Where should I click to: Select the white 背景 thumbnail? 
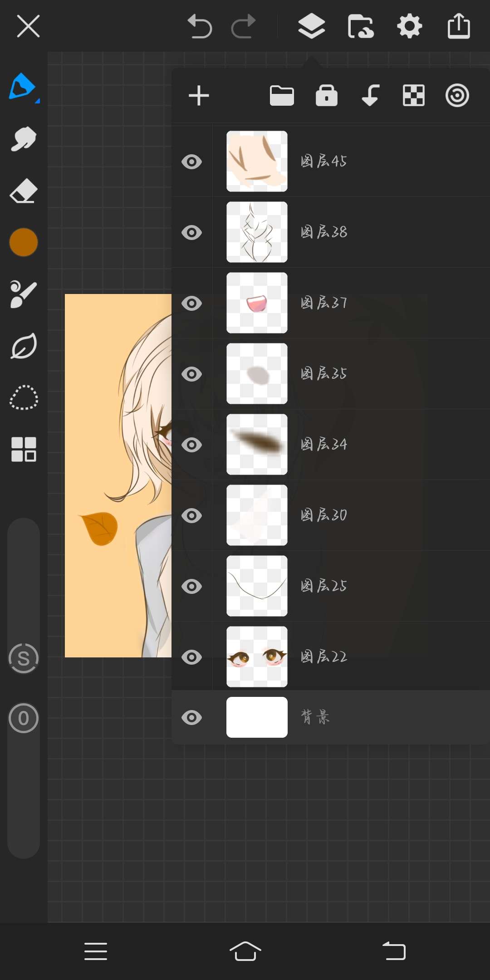(257, 717)
